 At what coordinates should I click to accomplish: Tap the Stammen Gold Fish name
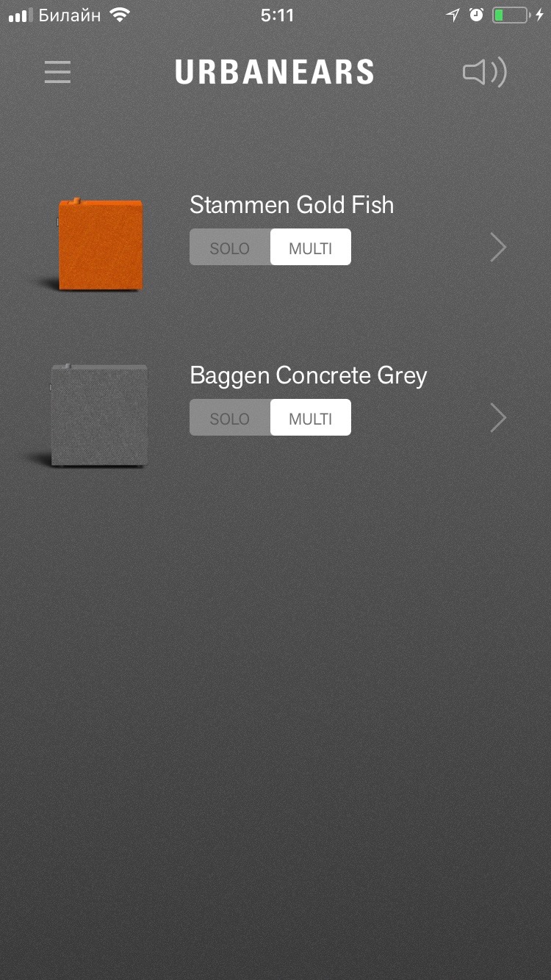[x=292, y=205]
